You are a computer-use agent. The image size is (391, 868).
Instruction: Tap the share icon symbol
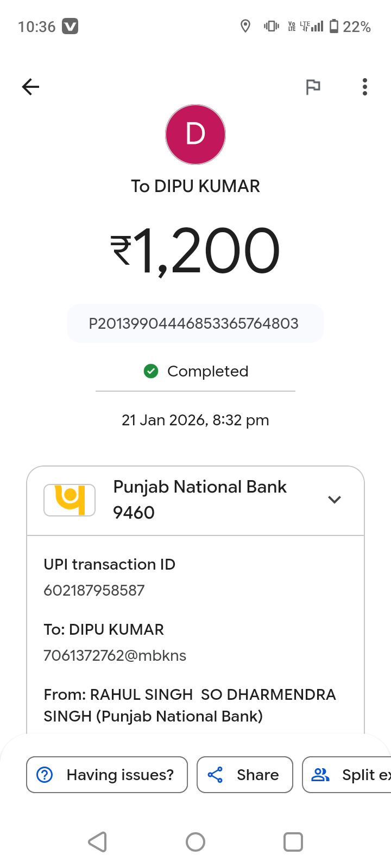tap(216, 775)
